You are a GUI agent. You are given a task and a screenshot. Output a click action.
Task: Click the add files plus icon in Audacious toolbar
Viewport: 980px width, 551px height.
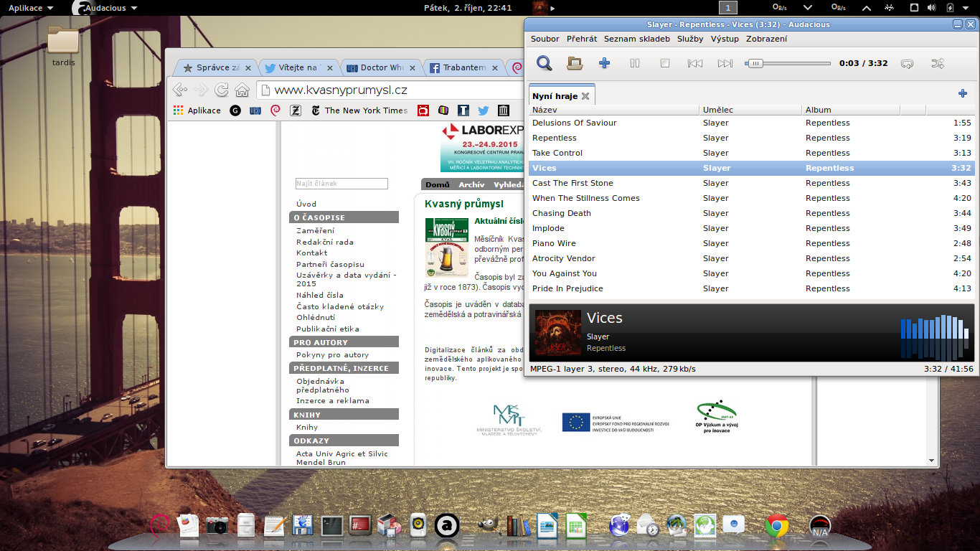[x=604, y=63]
